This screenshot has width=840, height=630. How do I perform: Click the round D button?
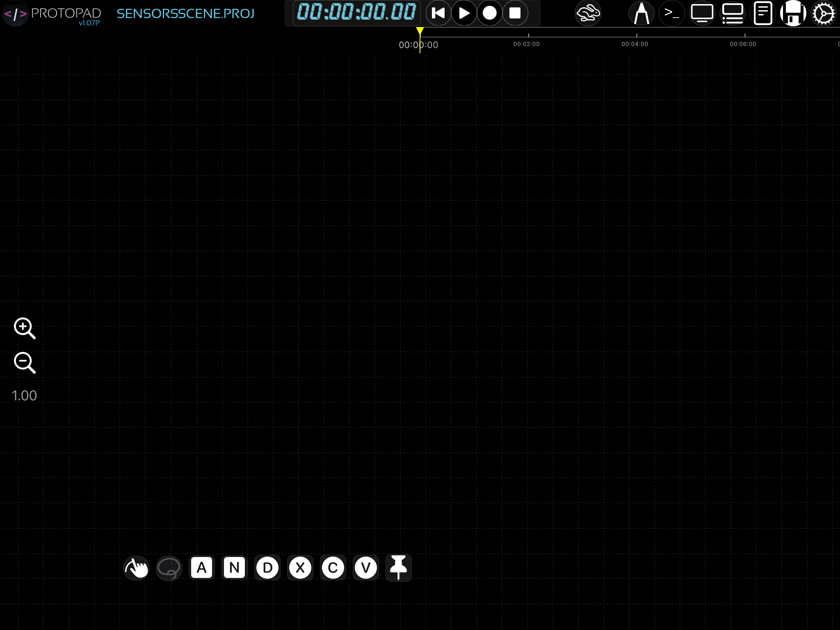[267, 568]
